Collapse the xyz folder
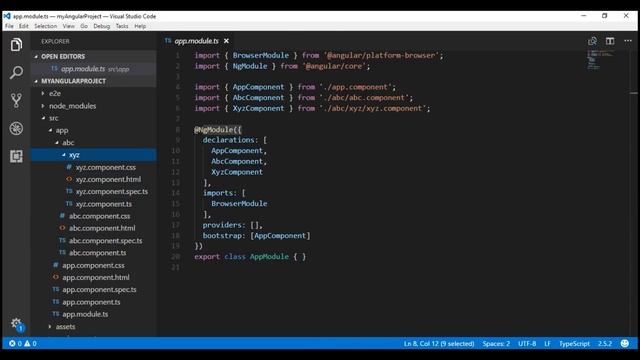 (x=94, y=155)
